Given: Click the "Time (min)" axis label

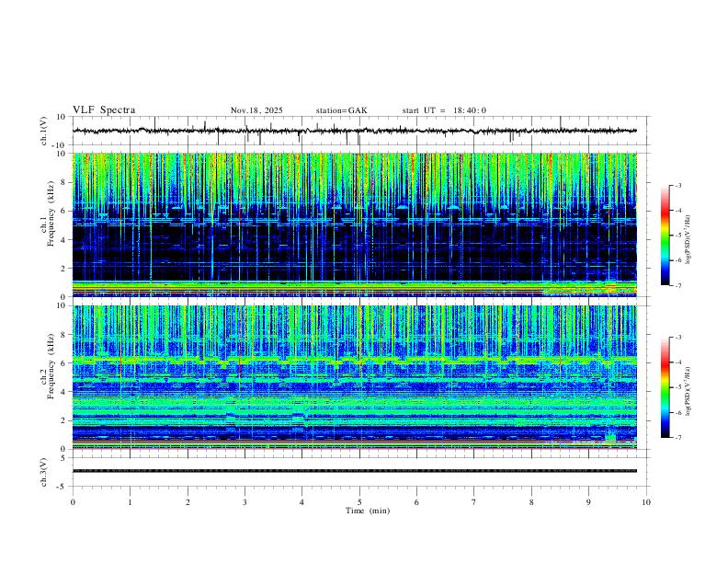Looking at the screenshot, I should tap(368, 511).
